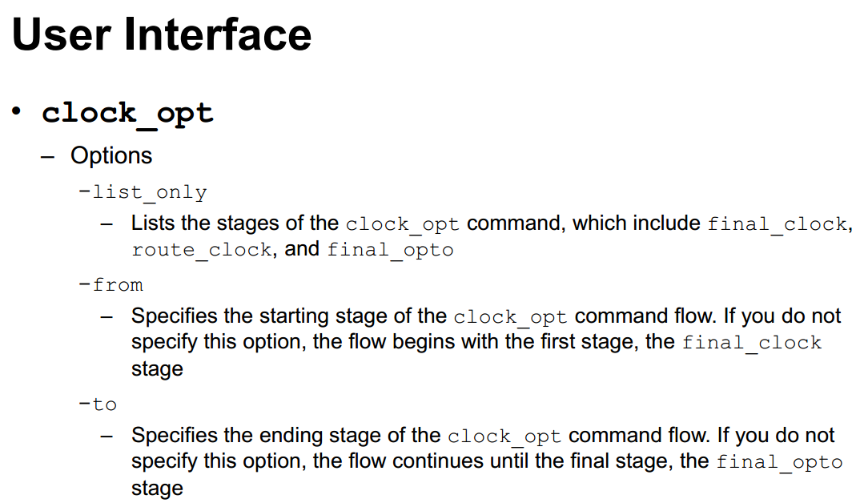Click final_clock in the -from description

pos(751,343)
